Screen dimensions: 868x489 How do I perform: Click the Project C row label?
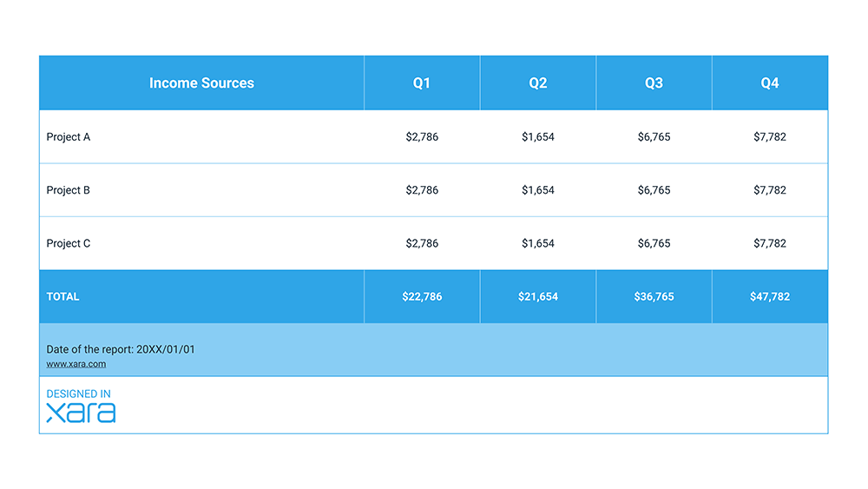pos(69,243)
